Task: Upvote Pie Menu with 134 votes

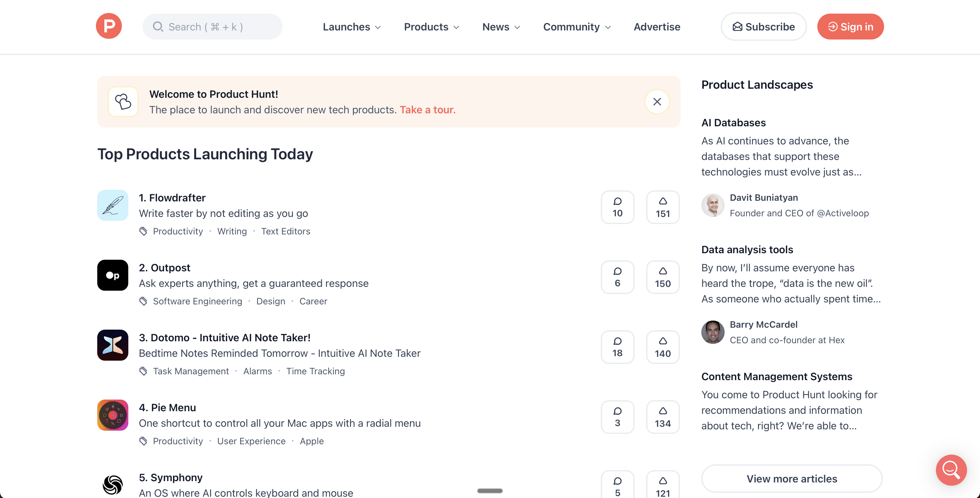Action: coord(662,417)
